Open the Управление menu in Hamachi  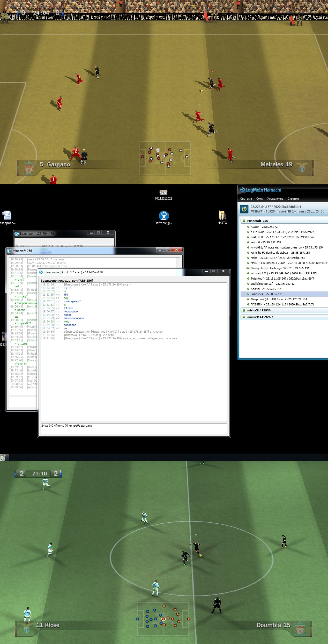point(275,199)
